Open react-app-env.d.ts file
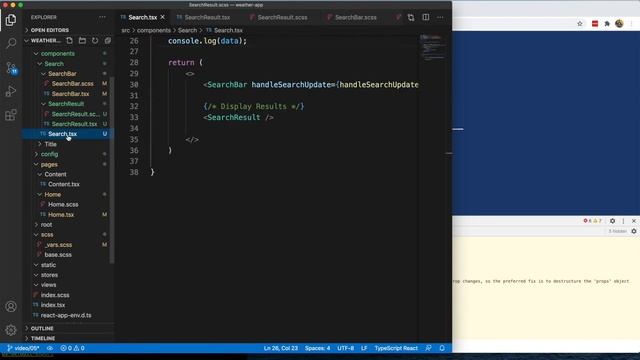Image resolution: width=640 pixels, height=360 pixels. [66, 315]
